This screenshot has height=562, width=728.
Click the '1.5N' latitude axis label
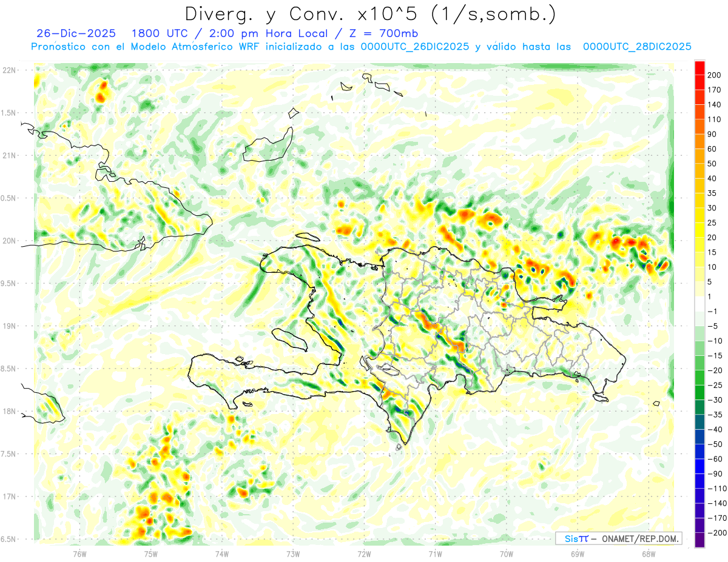pos(8,113)
